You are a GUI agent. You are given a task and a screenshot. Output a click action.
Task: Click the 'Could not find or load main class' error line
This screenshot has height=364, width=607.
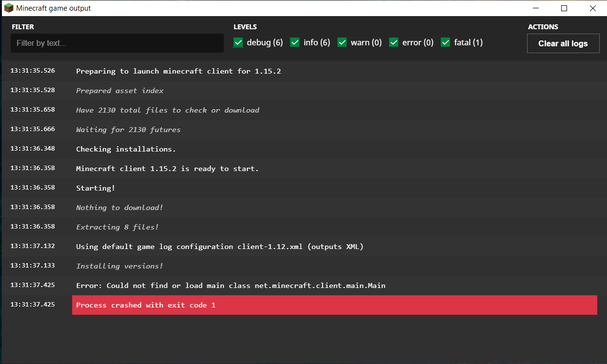click(x=231, y=286)
